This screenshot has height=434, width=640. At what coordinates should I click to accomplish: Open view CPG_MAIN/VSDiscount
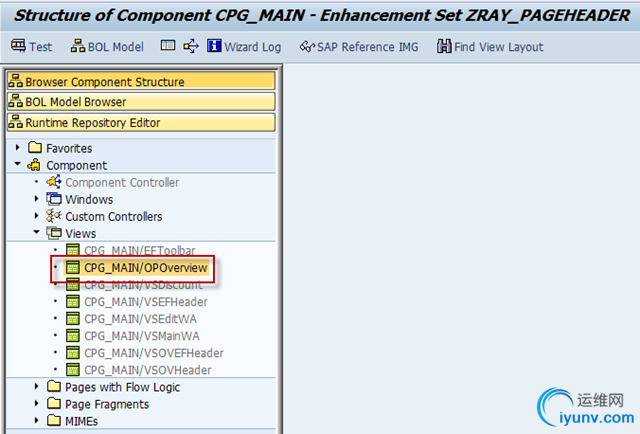(x=143, y=285)
